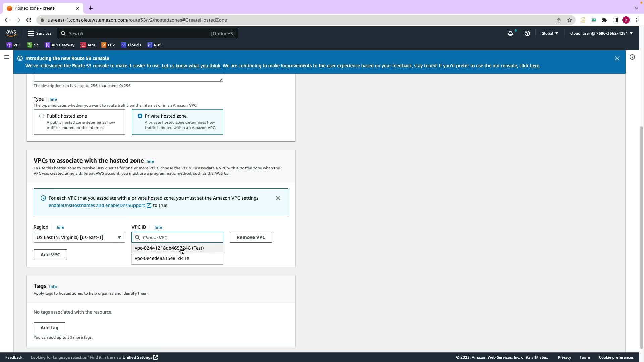
Task: Open the API Gateway favorites shortcut
Action: tap(60, 45)
